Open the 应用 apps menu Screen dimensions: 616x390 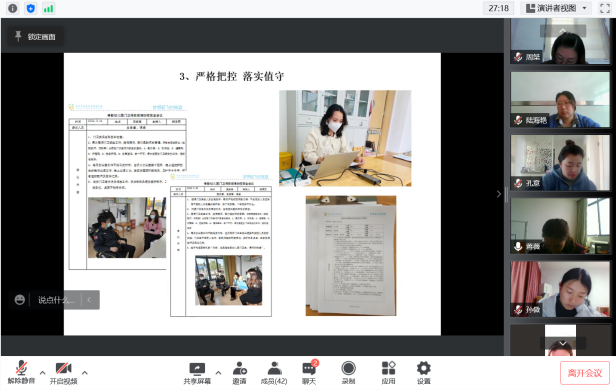(x=388, y=372)
